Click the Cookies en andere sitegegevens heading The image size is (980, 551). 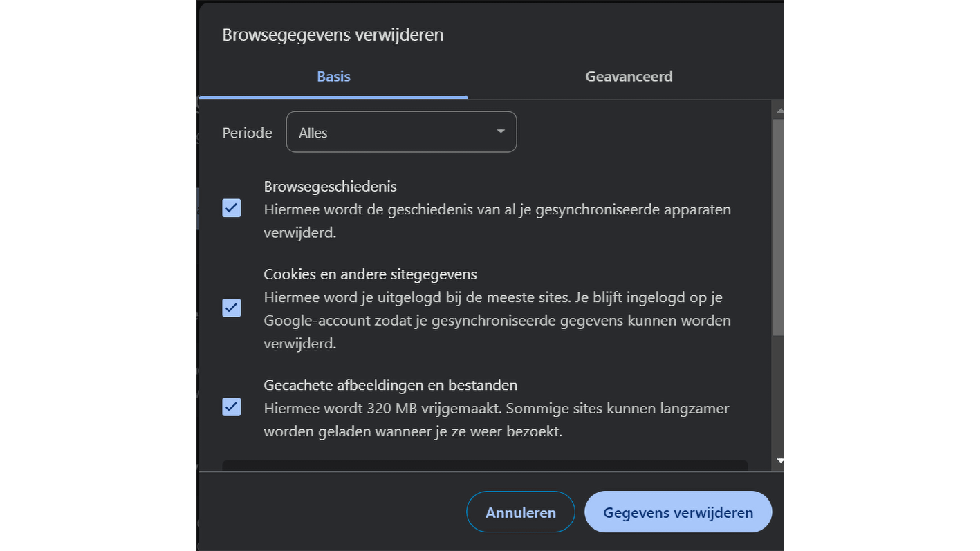point(370,274)
